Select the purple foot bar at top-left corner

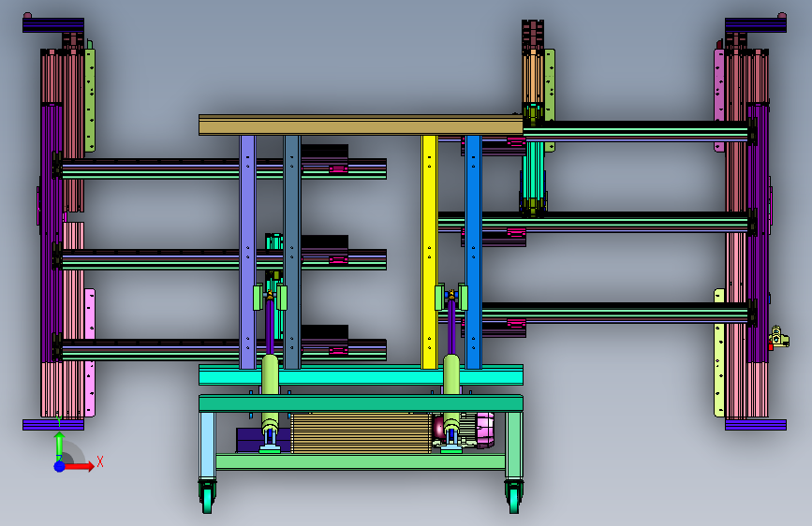tap(53, 25)
